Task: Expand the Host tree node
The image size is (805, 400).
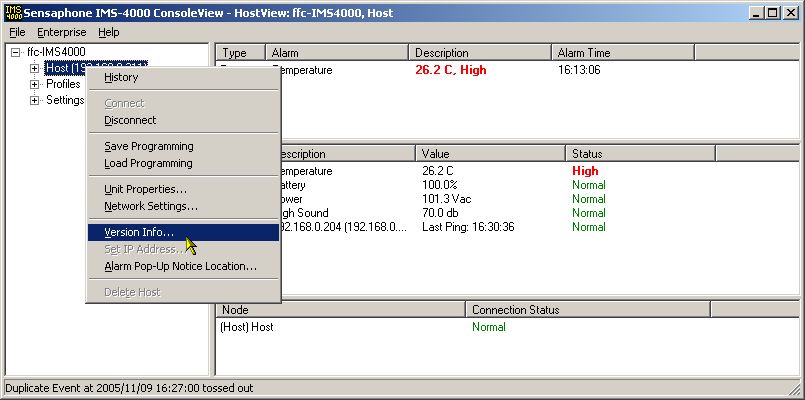Action: (34, 68)
